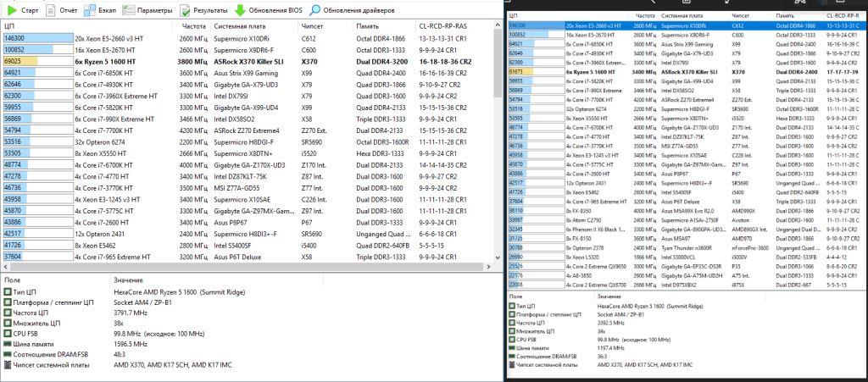Select 6x Core i7-6850K HT row in left window

coord(248,73)
